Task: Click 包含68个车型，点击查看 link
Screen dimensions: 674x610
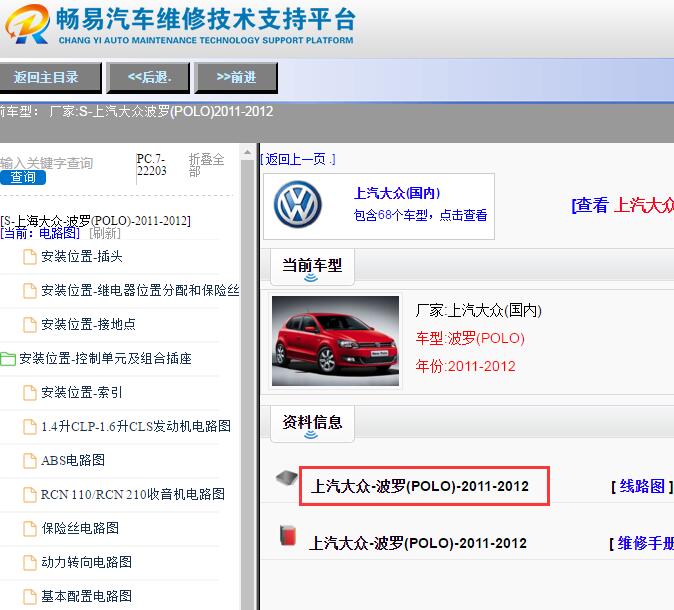Action: [420, 215]
